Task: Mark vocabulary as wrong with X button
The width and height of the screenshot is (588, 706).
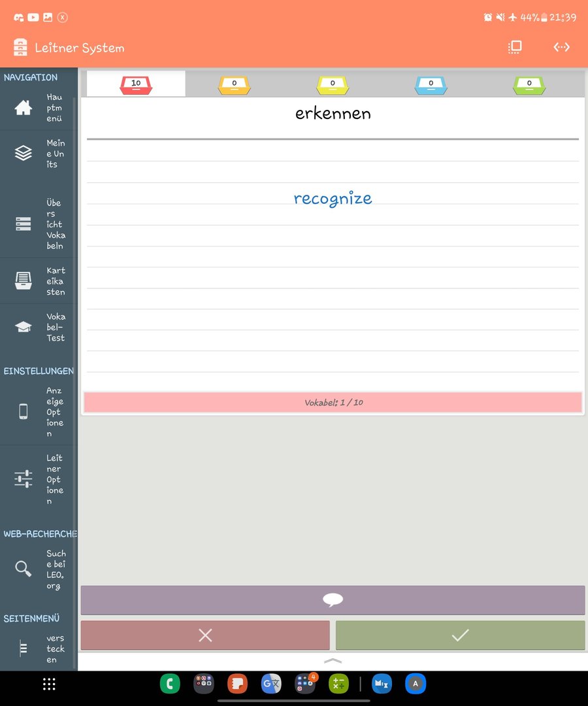Action: point(205,635)
